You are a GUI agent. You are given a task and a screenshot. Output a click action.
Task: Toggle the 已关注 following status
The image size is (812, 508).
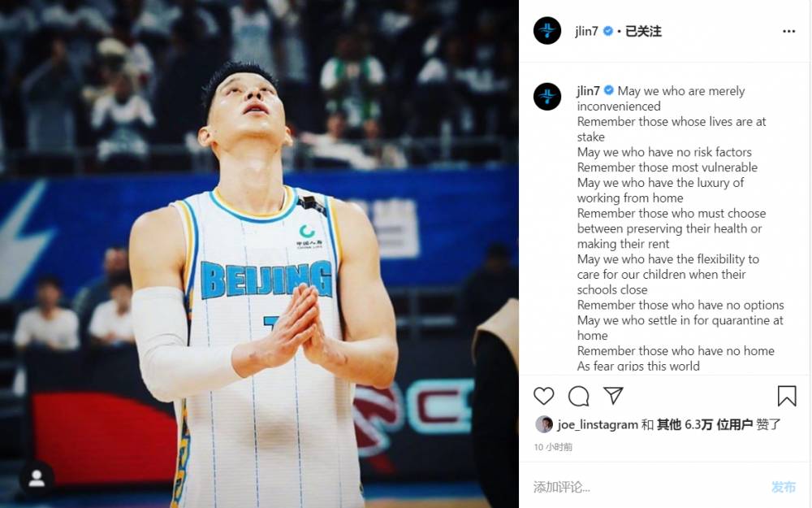tap(643, 31)
